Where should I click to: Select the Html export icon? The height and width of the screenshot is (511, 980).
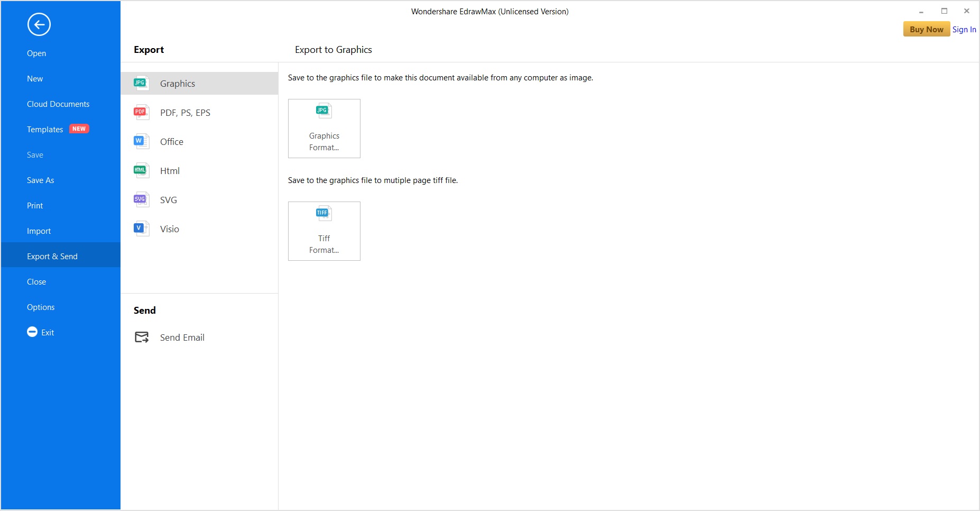[140, 170]
